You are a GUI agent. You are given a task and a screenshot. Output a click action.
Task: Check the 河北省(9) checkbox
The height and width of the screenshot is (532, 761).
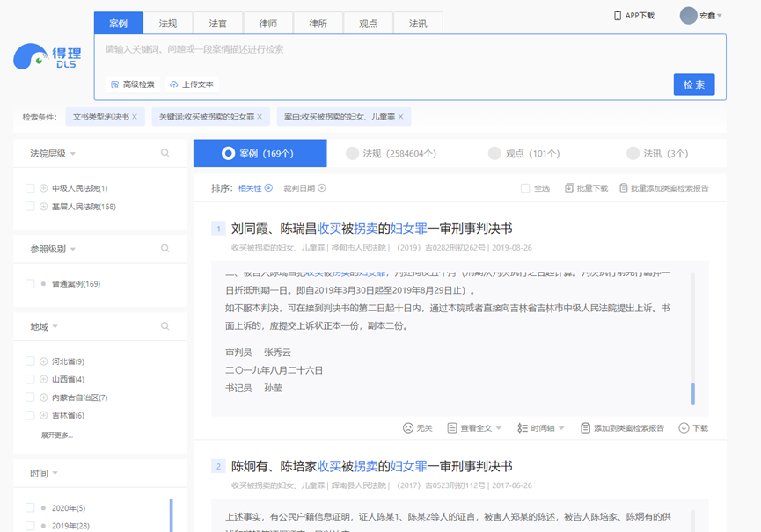(30, 361)
